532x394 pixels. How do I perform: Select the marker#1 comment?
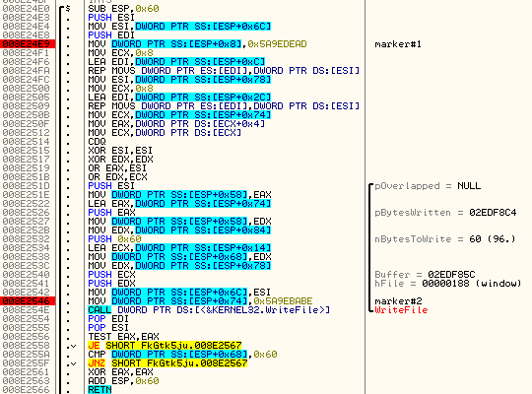(x=398, y=44)
